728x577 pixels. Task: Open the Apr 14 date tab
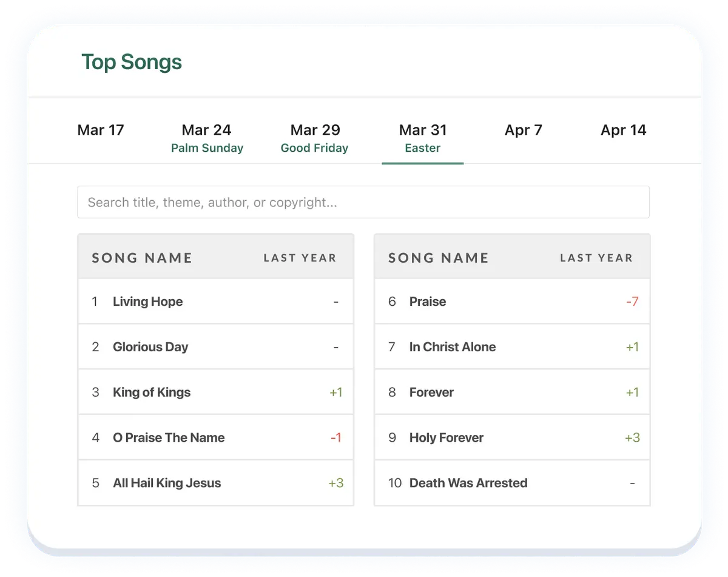tap(624, 130)
